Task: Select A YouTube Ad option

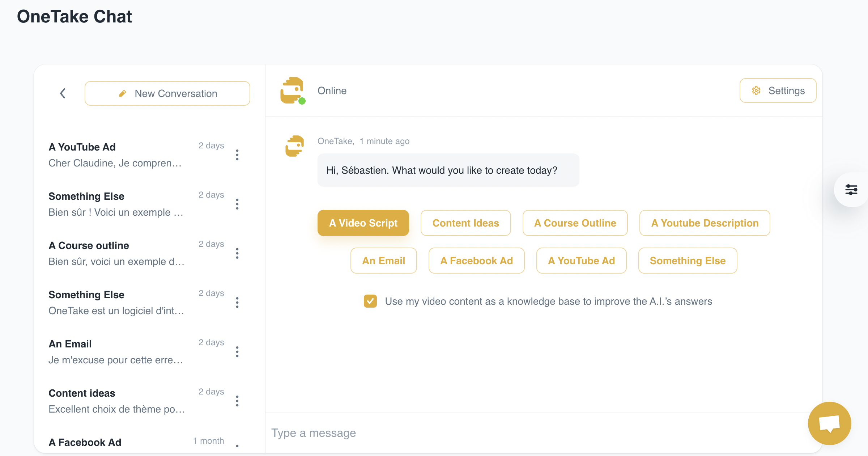Action: coord(582,260)
